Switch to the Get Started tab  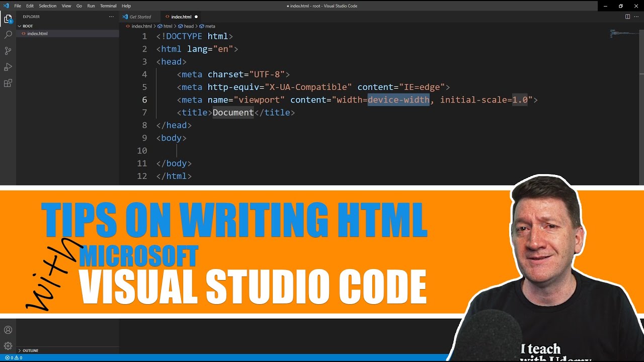click(x=140, y=17)
